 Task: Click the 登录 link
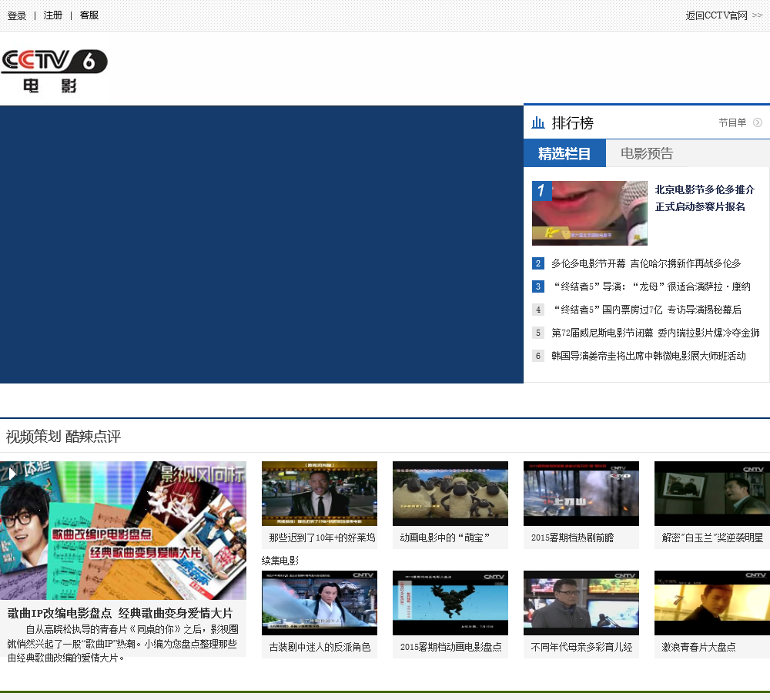pyautogui.click(x=17, y=15)
